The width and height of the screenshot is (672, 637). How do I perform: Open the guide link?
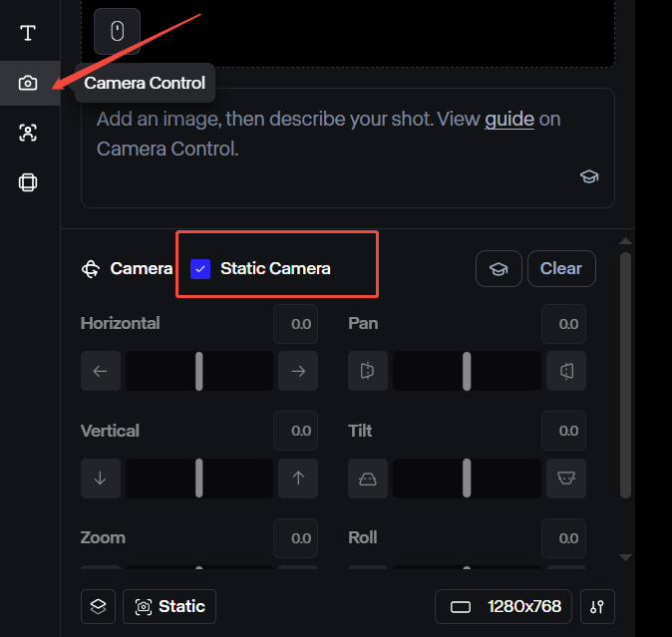[509, 119]
